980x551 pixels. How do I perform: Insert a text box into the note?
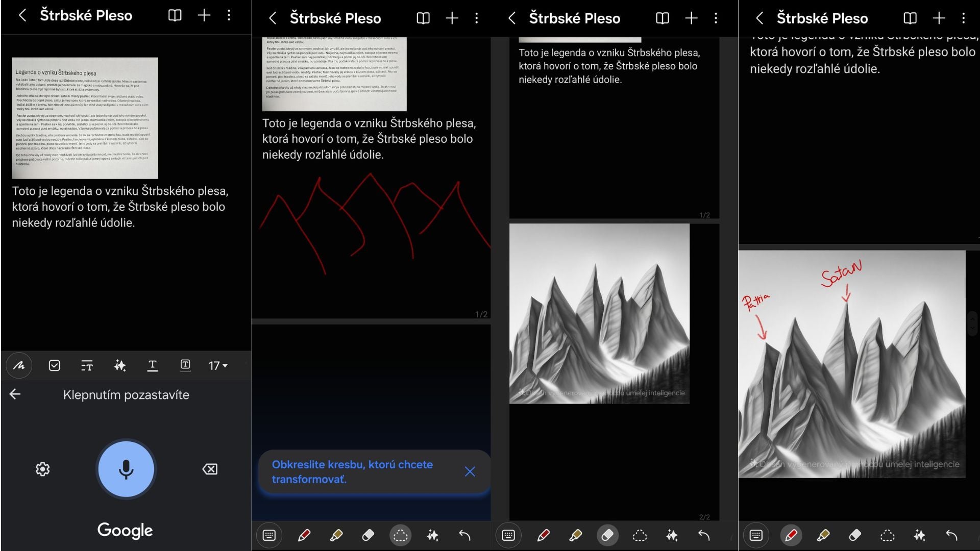point(185,365)
